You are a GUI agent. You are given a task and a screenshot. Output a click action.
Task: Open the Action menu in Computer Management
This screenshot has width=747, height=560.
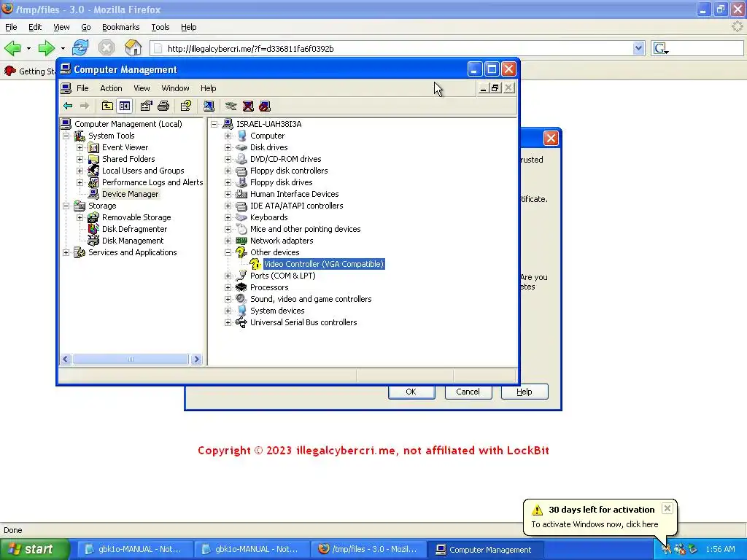click(111, 88)
